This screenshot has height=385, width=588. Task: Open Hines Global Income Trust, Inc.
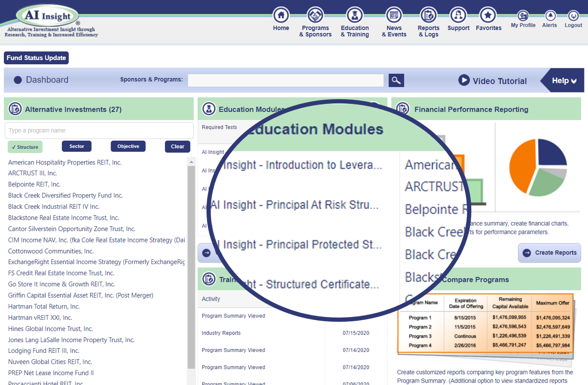pyautogui.click(x=51, y=329)
